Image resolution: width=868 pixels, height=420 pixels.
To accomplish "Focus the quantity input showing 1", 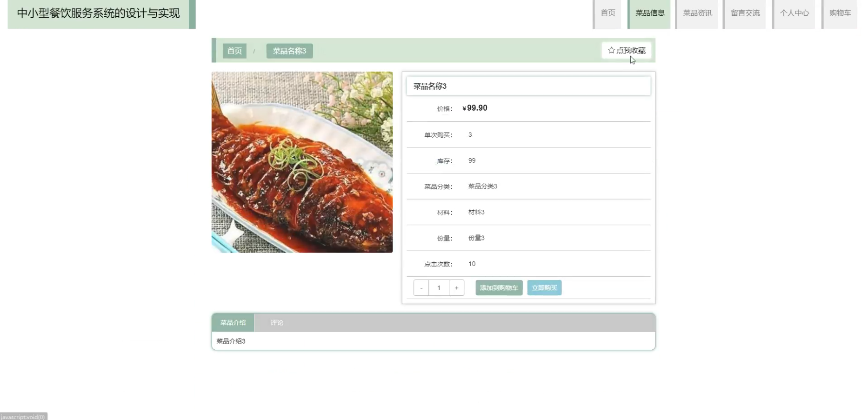I will tap(439, 288).
